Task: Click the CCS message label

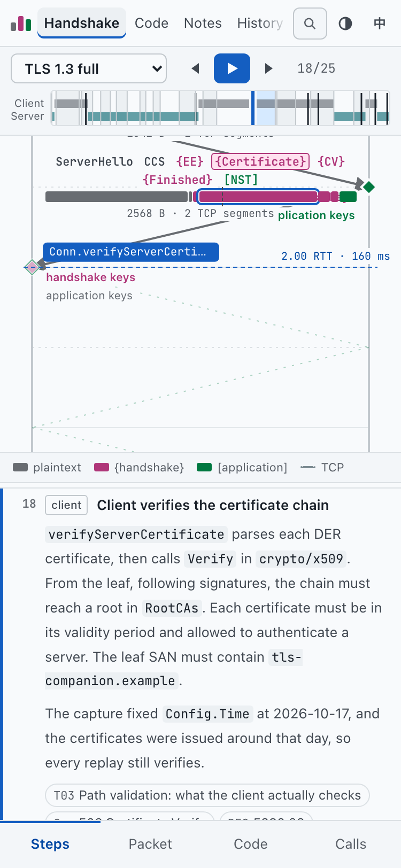Action: point(155,161)
